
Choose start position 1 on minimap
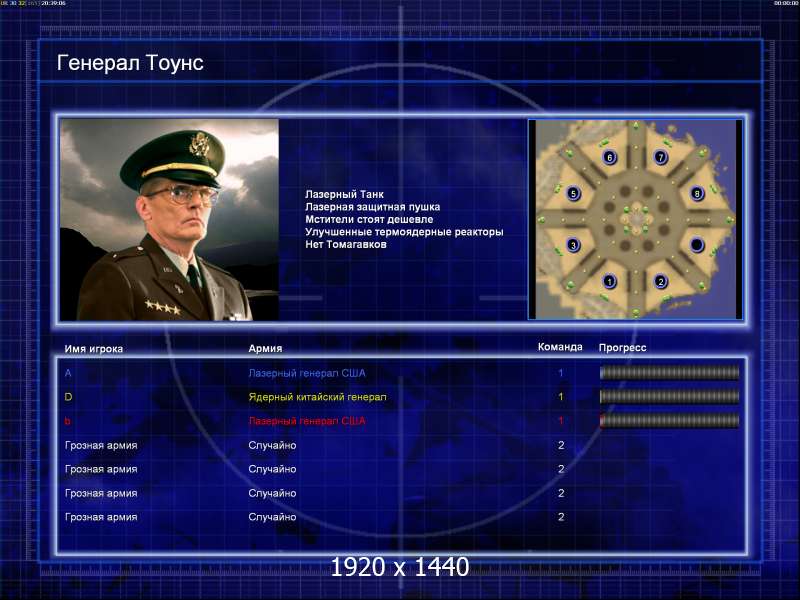[x=609, y=281]
